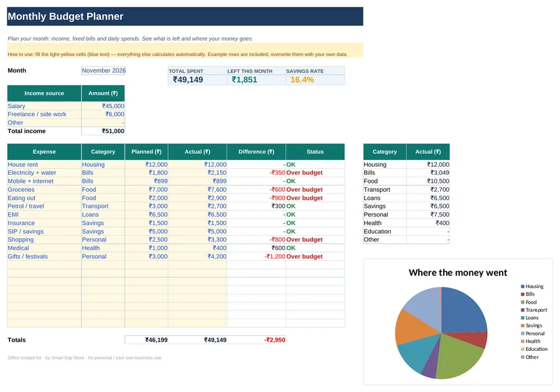560x392 pixels.
Task: Click actual ₹3,300 in Shopping row
Action: (x=197, y=240)
